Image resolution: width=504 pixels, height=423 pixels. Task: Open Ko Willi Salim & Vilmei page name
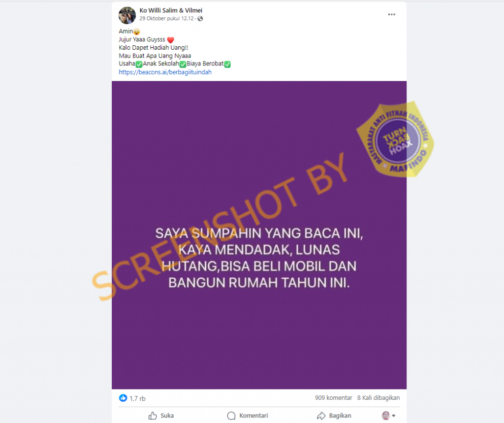tap(171, 11)
